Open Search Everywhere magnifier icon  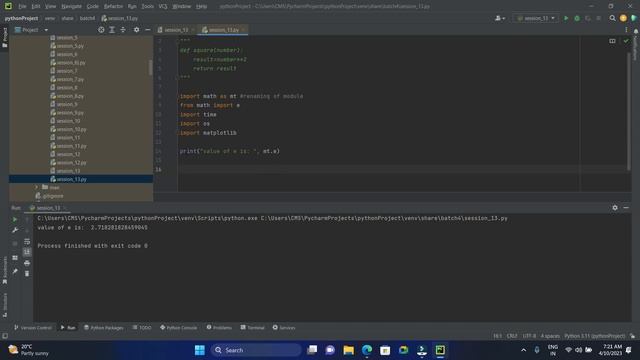point(612,18)
